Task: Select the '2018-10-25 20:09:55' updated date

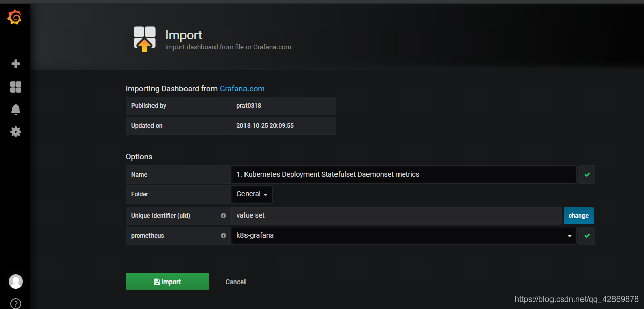Action: [265, 126]
